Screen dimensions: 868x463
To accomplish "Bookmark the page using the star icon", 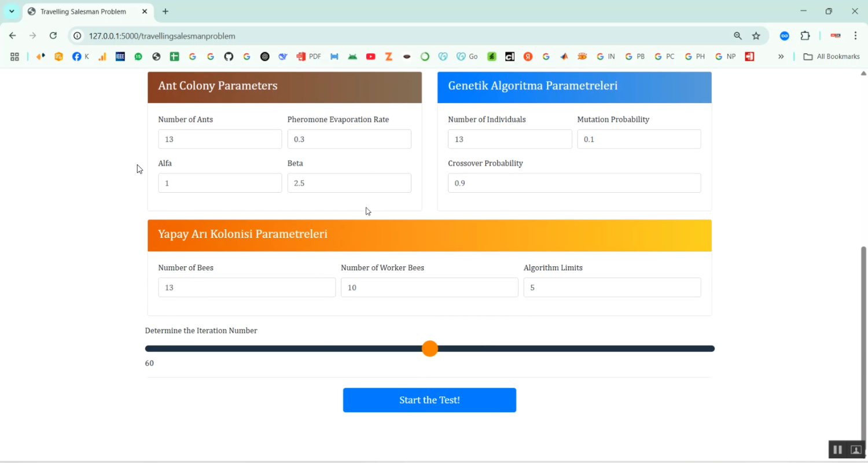I will 756,35.
